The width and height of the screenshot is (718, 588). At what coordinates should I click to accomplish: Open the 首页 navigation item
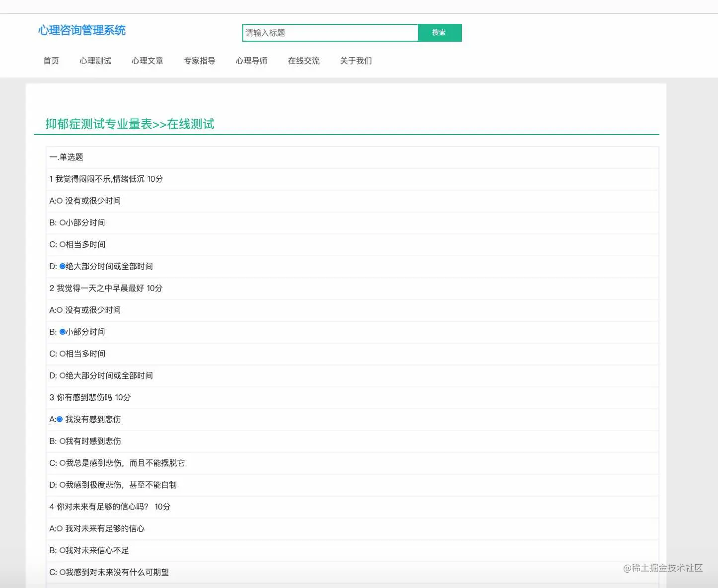tap(51, 61)
